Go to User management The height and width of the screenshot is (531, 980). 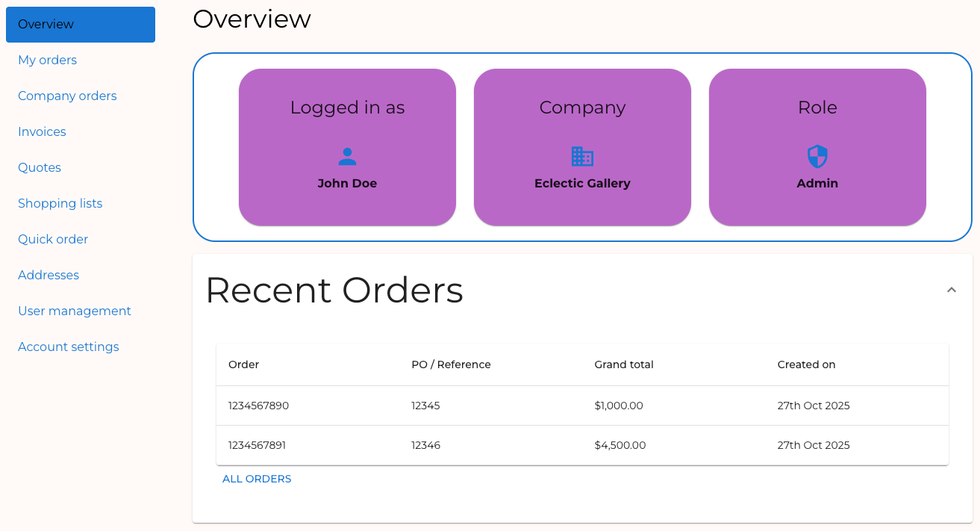click(x=75, y=311)
